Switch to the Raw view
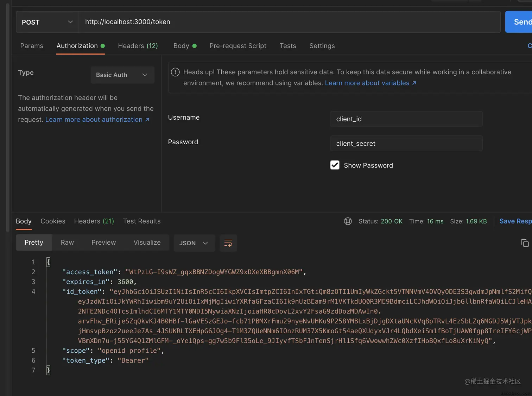532x396 pixels. point(67,243)
